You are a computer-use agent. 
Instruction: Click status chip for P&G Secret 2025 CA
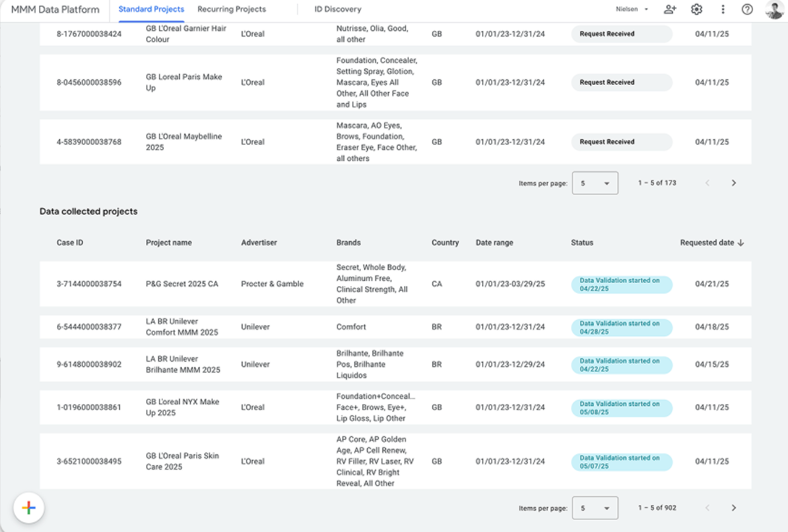click(x=622, y=284)
